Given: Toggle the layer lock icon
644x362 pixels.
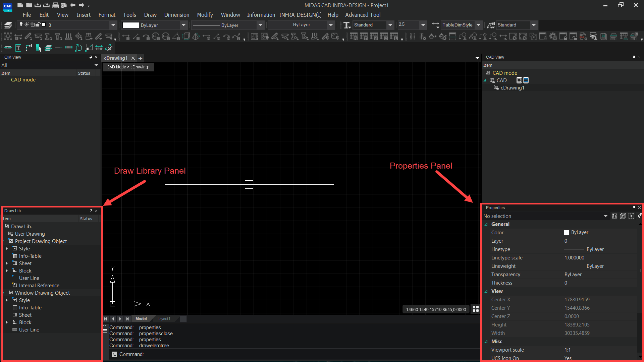Looking at the screenshot, I should (38, 24).
